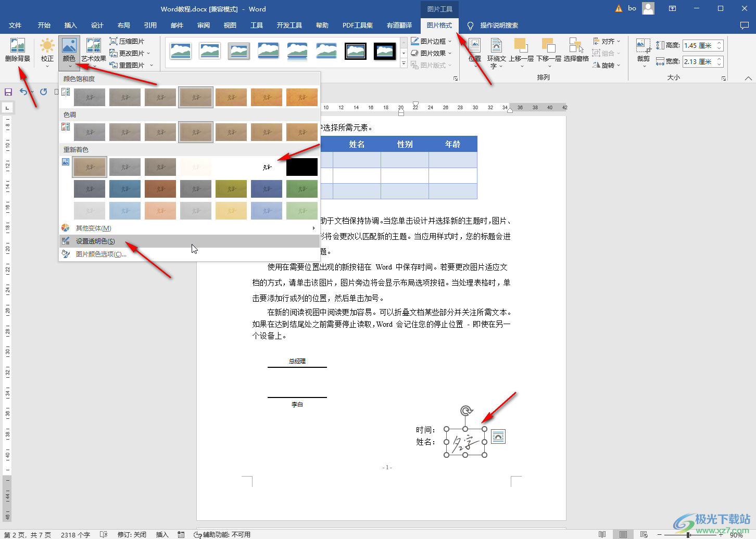
Task: Choose 设置透明色 from the menu
Action: click(x=94, y=241)
